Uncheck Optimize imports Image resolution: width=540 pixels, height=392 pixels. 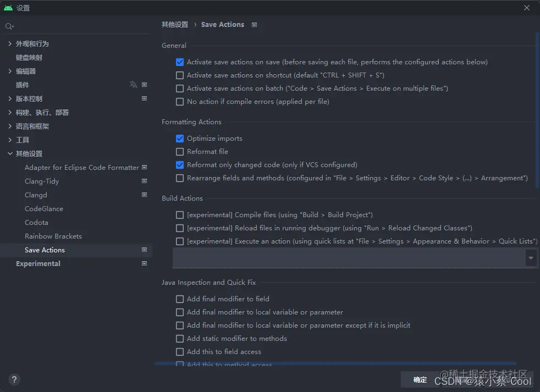point(179,139)
